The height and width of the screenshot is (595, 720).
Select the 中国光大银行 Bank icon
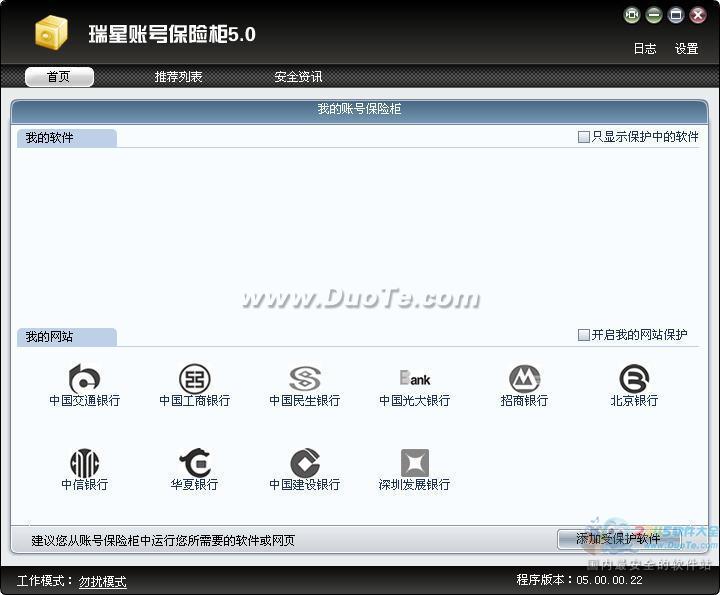415,379
